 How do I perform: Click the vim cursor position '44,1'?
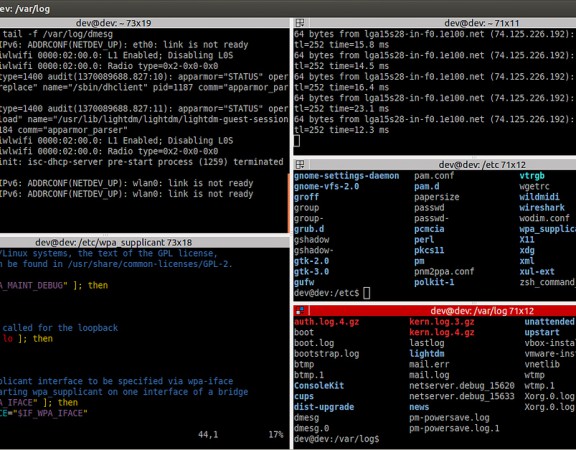[x=208, y=435]
